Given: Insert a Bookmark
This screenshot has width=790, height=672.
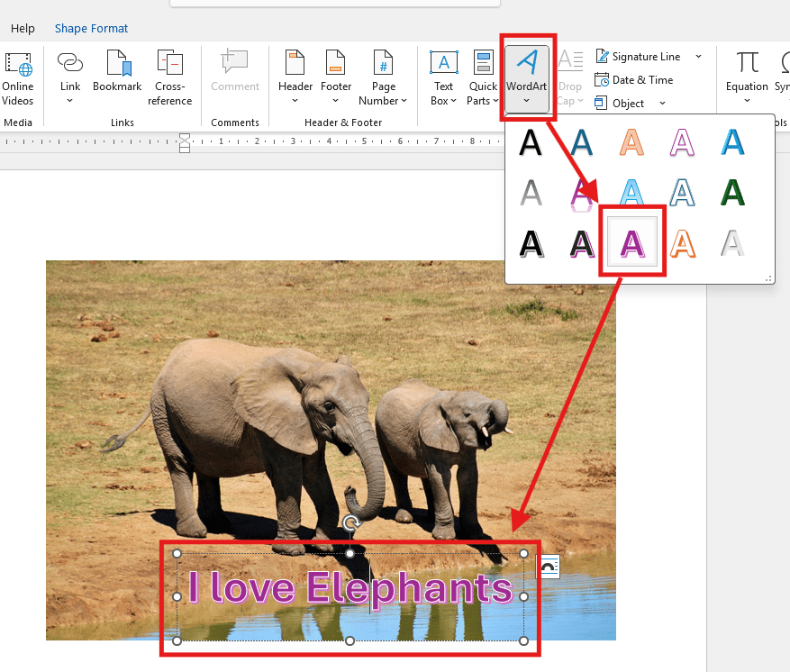Looking at the screenshot, I should (117, 77).
